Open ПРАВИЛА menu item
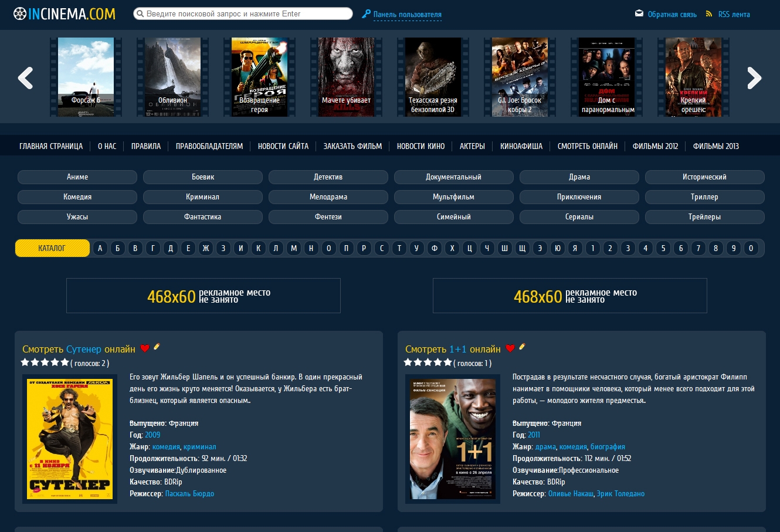780x532 pixels. [146, 147]
